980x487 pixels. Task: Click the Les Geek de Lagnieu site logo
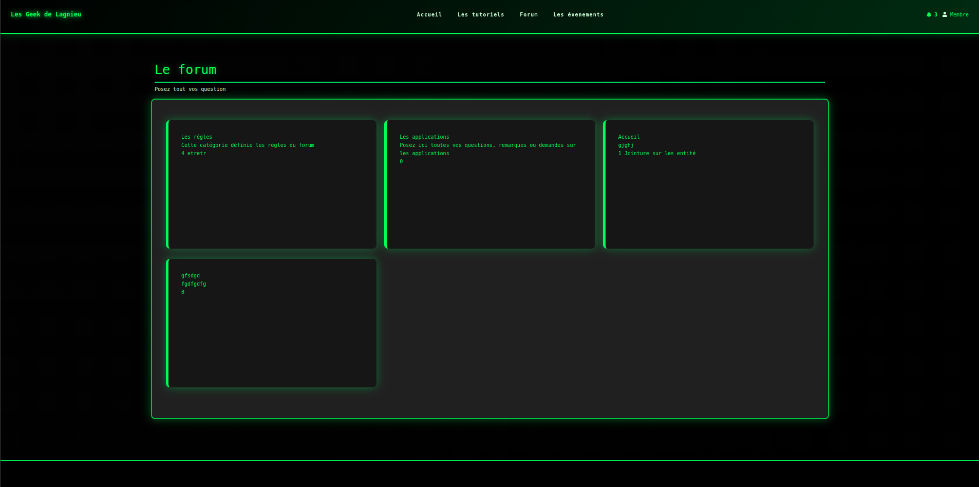coord(46,14)
